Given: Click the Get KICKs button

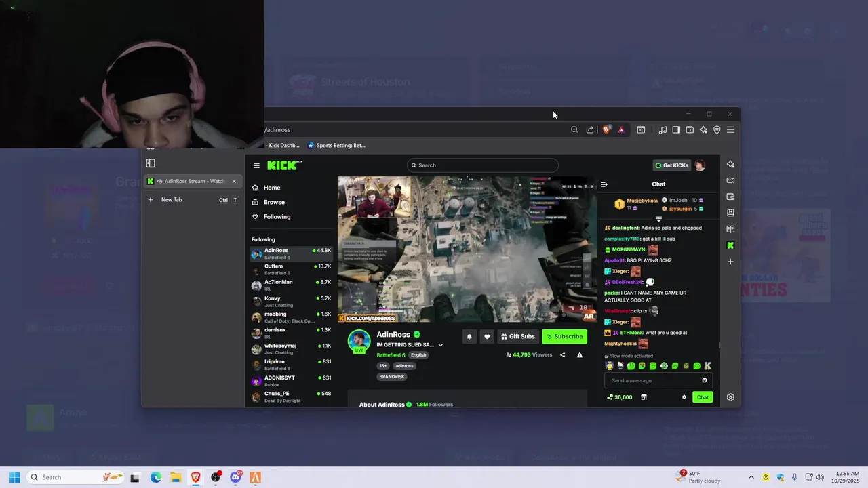Looking at the screenshot, I should [x=671, y=165].
